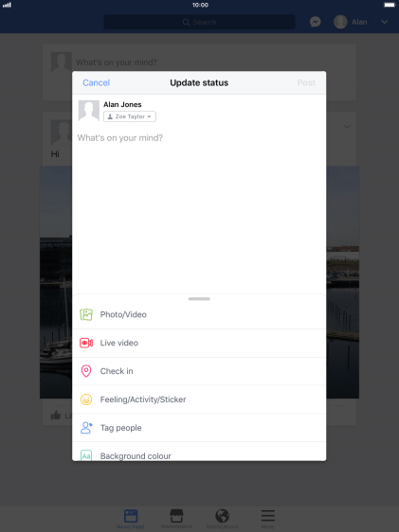This screenshot has height=532, width=399.
Task: Select the Tag people icon
Action: (86, 428)
